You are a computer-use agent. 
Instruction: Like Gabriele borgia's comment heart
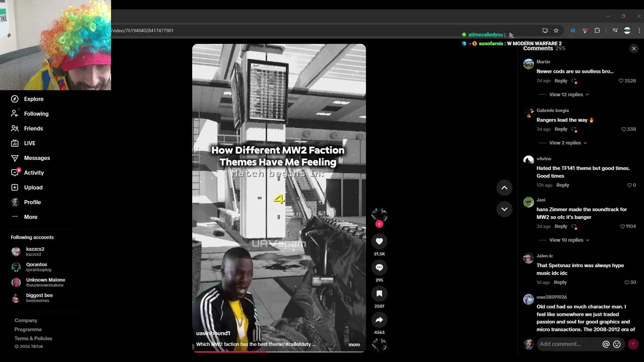click(x=624, y=129)
